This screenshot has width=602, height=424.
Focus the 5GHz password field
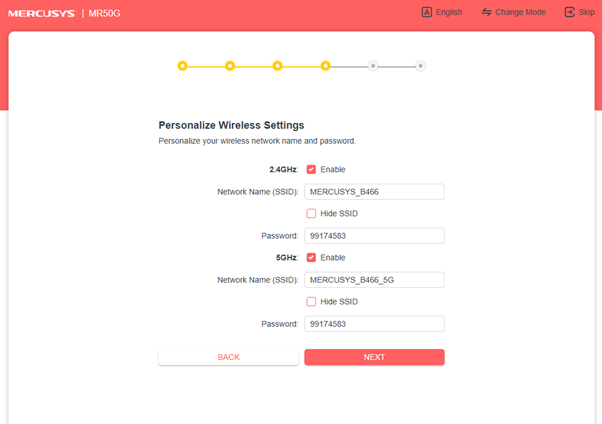(374, 324)
